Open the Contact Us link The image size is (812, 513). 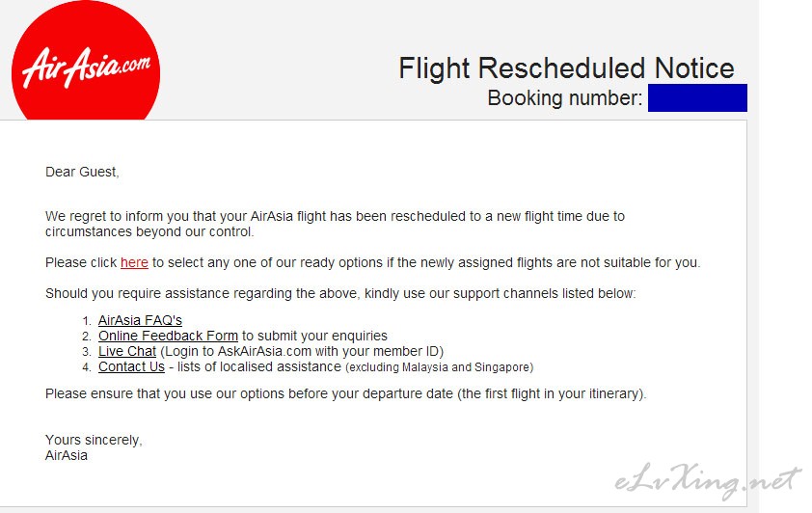coord(131,367)
